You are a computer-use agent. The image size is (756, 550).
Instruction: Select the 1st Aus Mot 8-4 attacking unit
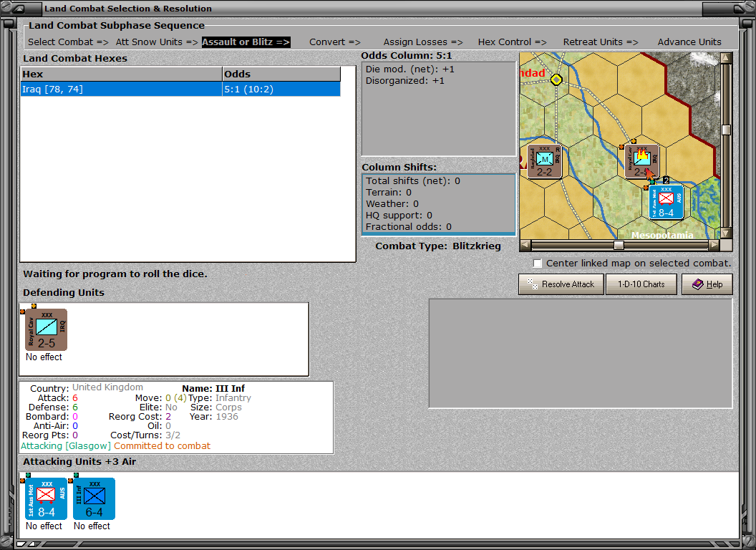point(46,499)
